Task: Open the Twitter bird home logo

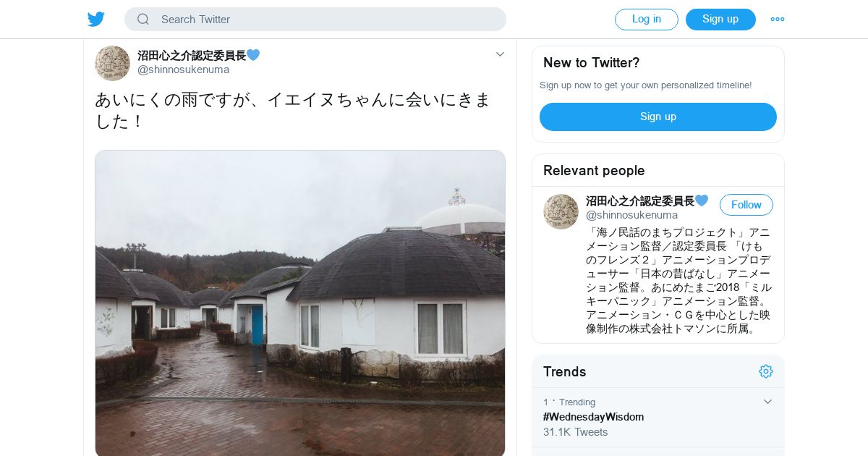Action: click(x=96, y=20)
